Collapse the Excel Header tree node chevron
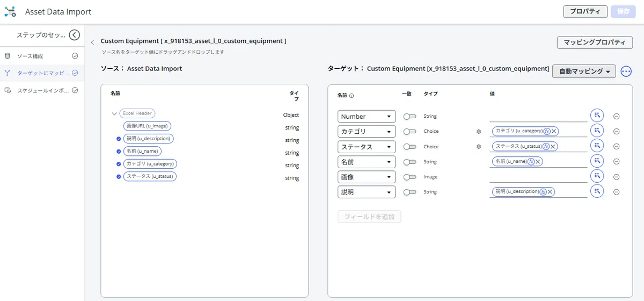 (114, 113)
